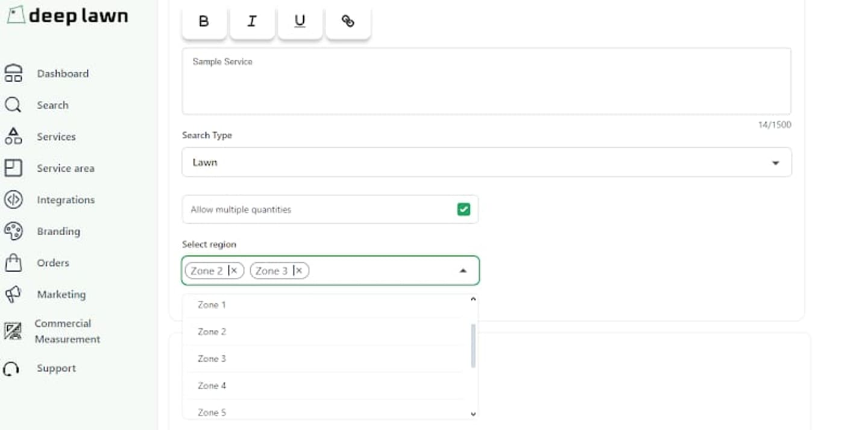Screen dimensions: 868x430
Task: Click the Orders shopping bag icon
Action: coord(13,262)
